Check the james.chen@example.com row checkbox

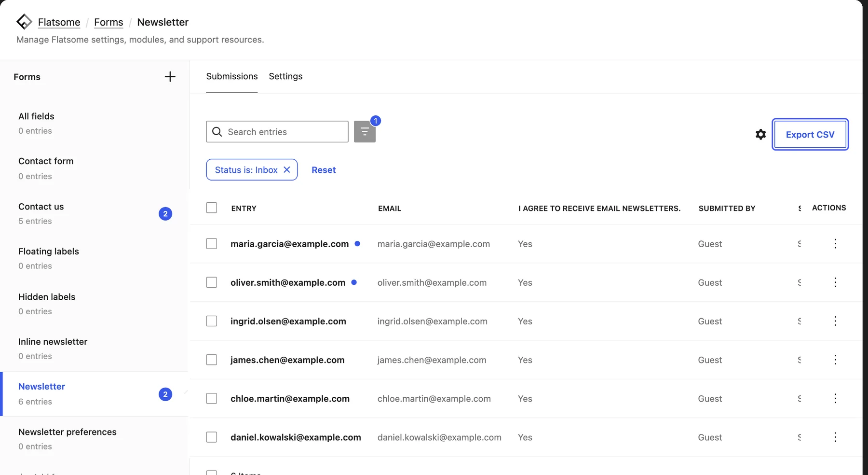pos(212,360)
